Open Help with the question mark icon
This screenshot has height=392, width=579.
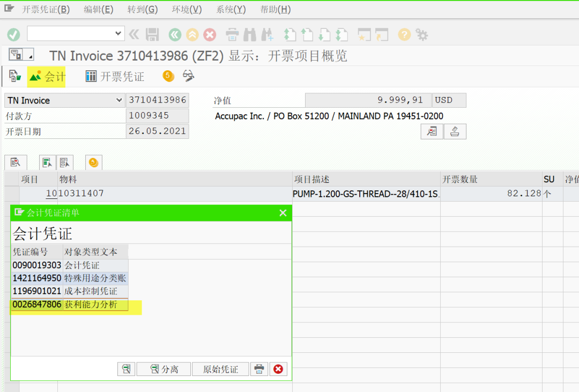pyautogui.click(x=404, y=35)
